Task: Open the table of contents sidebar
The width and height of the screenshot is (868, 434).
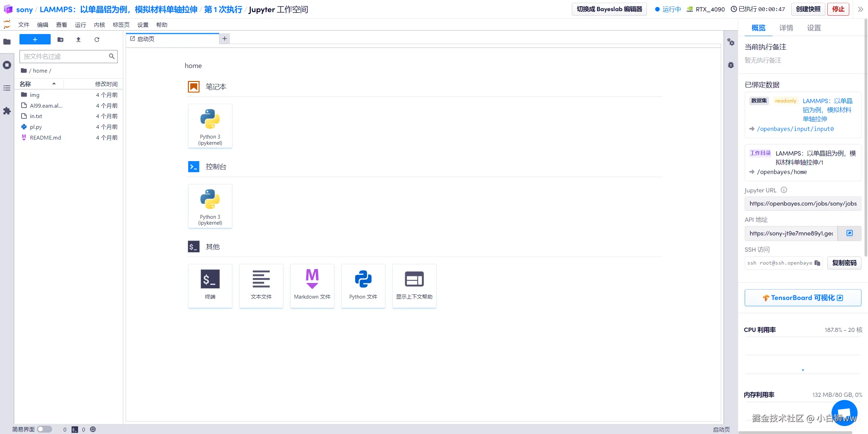Action: click(x=7, y=88)
